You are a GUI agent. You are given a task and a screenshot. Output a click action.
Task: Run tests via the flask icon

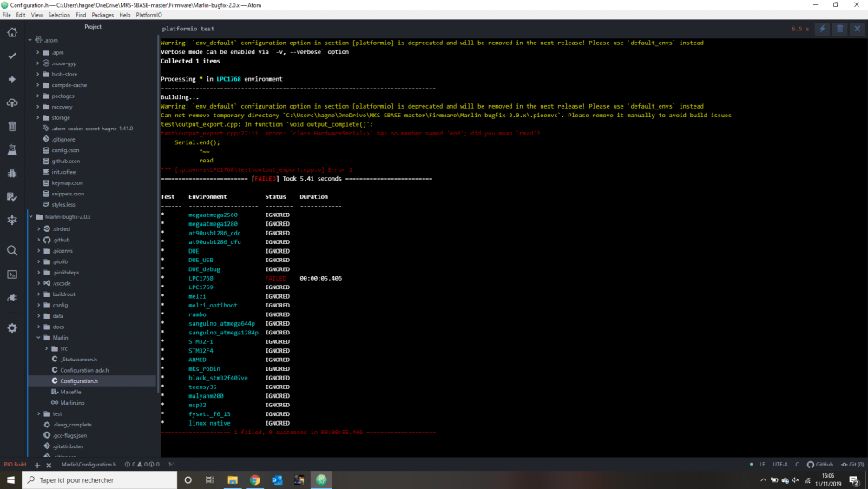point(11,149)
